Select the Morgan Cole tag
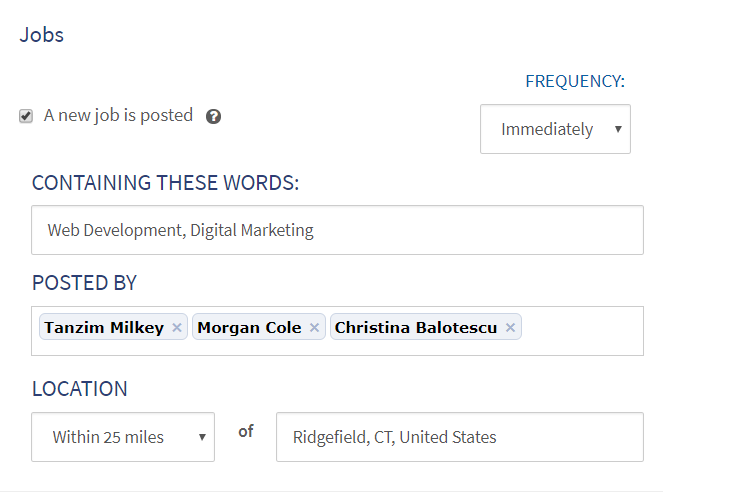746x498 pixels. pos(249,328)
